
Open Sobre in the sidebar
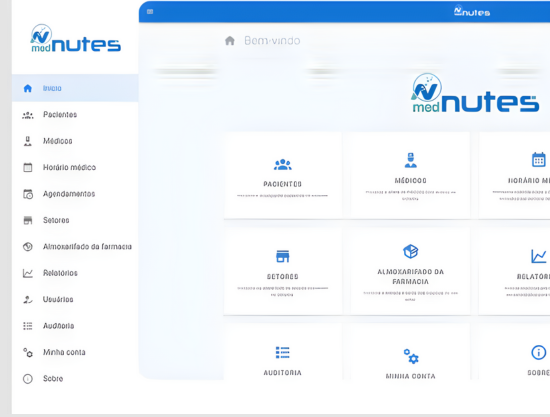75,379
